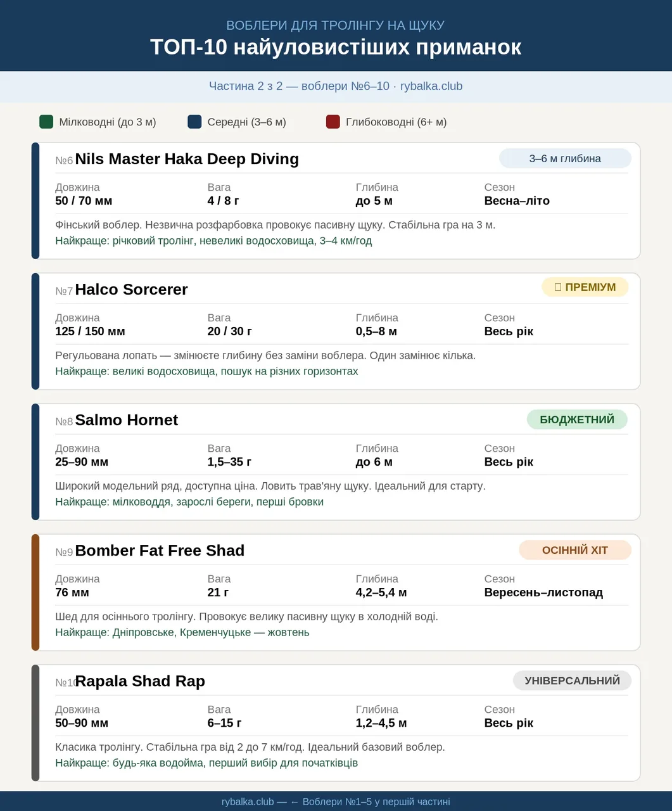Image resolution: width=672 pixels, height=811 pixels.
Task: Click the tip 'Найкраще: великі водосховища'
Action: (135, 371)
